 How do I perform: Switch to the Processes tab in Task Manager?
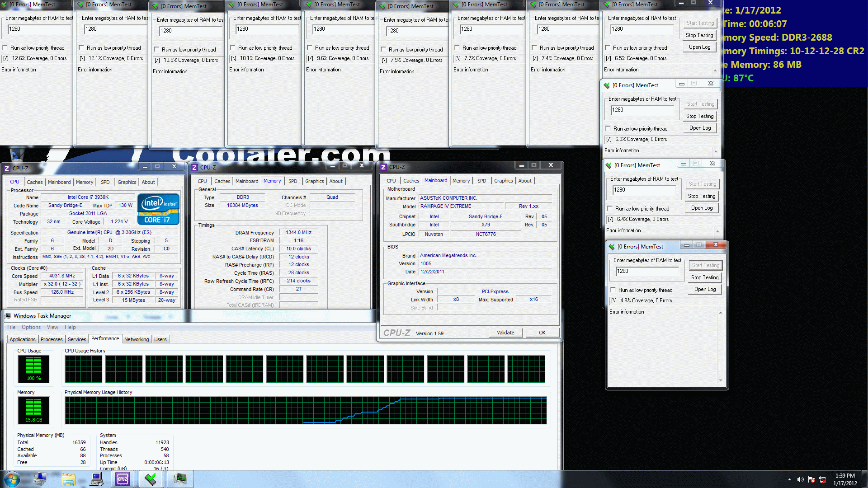pos(52,339)
